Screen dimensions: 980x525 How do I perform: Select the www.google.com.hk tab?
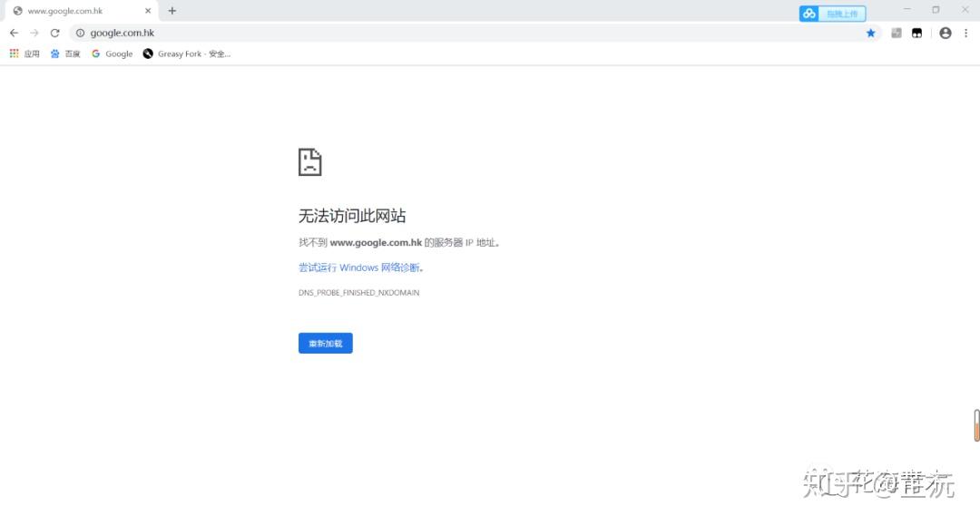[82, 11]
